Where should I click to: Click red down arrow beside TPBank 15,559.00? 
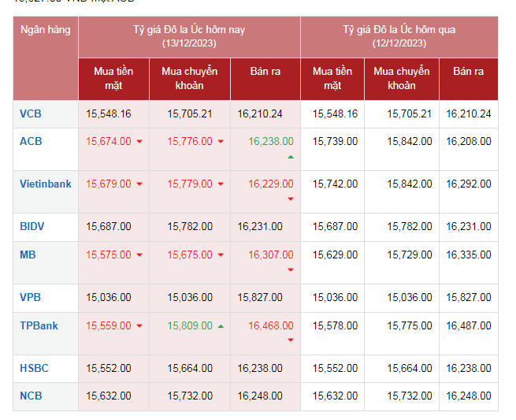(x=139, y=326)
